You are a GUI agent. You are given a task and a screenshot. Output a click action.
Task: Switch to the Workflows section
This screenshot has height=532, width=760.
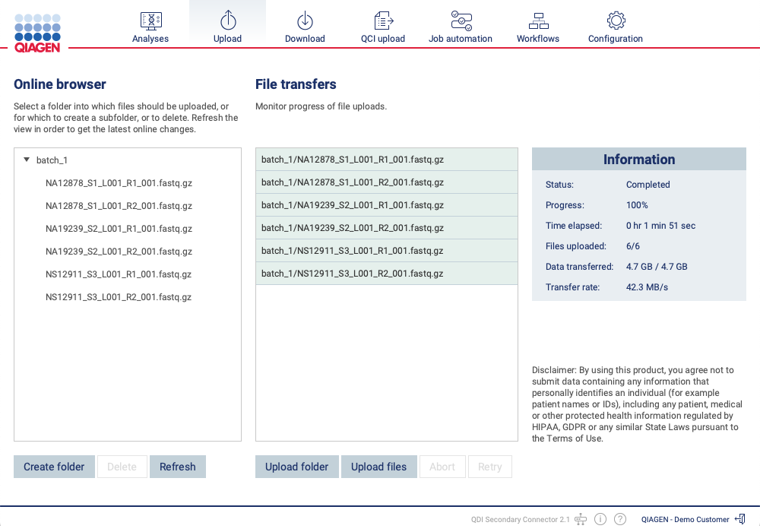pos(538,27)
